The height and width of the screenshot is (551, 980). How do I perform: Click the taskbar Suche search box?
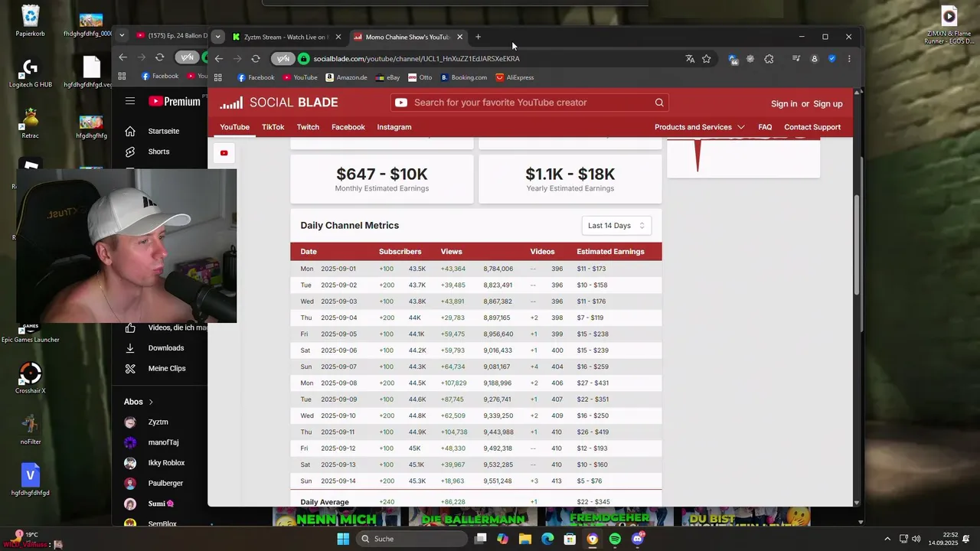(x=411, y=539)
